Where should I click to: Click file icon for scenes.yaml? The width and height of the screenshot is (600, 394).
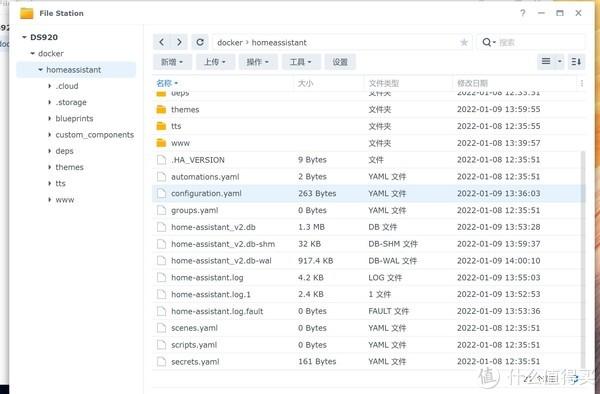tap(161, 328)
